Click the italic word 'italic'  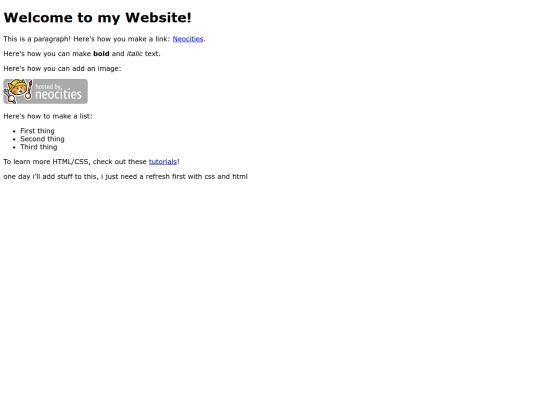point(135,54)
